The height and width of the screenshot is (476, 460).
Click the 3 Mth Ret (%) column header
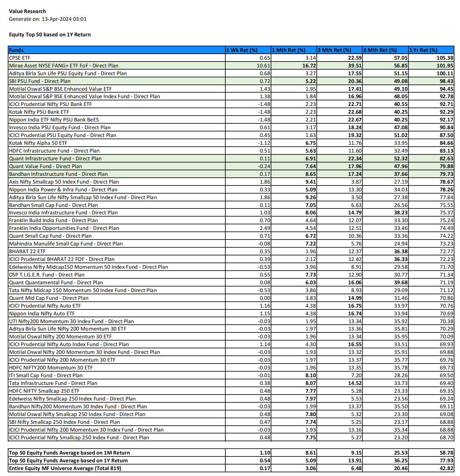(x=340, y=50)
